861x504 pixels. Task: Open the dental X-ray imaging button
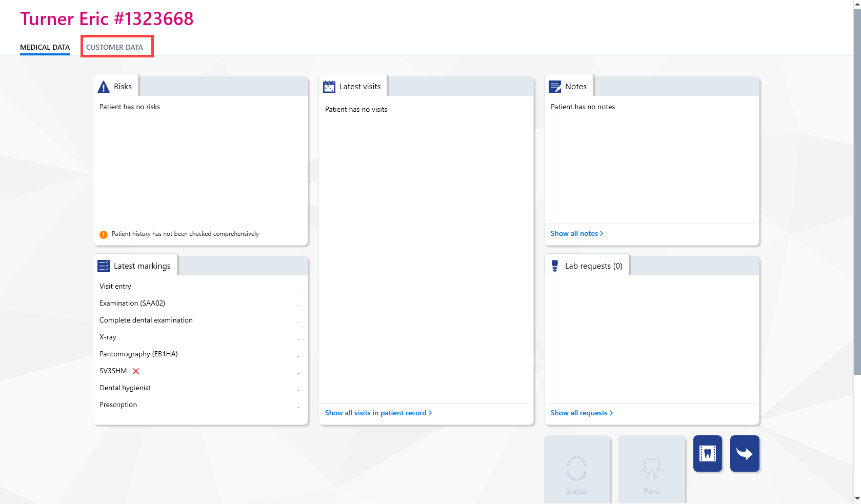[708, 453]
